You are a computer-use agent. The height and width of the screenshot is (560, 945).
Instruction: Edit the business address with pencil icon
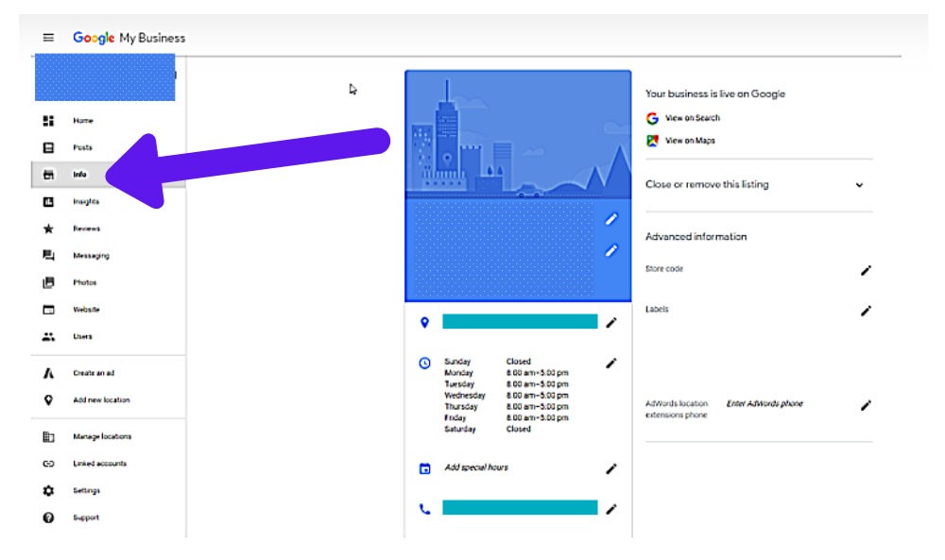(611, 323)
